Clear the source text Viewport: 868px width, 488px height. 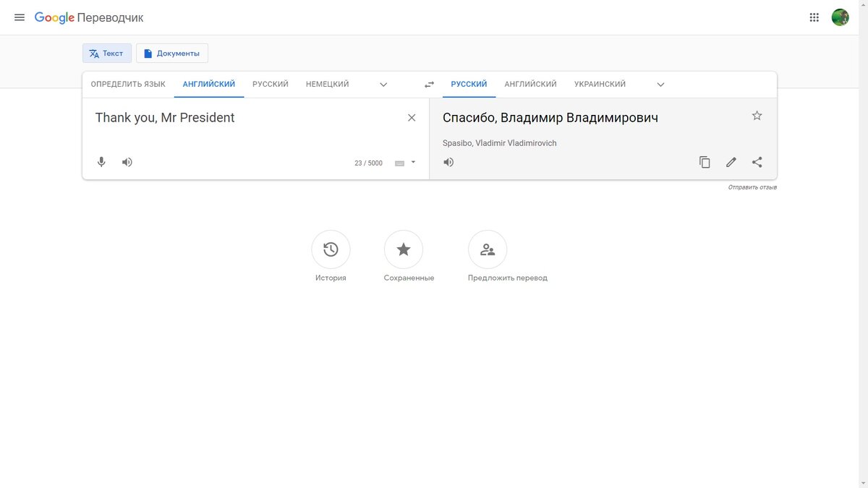coord(412,118)
